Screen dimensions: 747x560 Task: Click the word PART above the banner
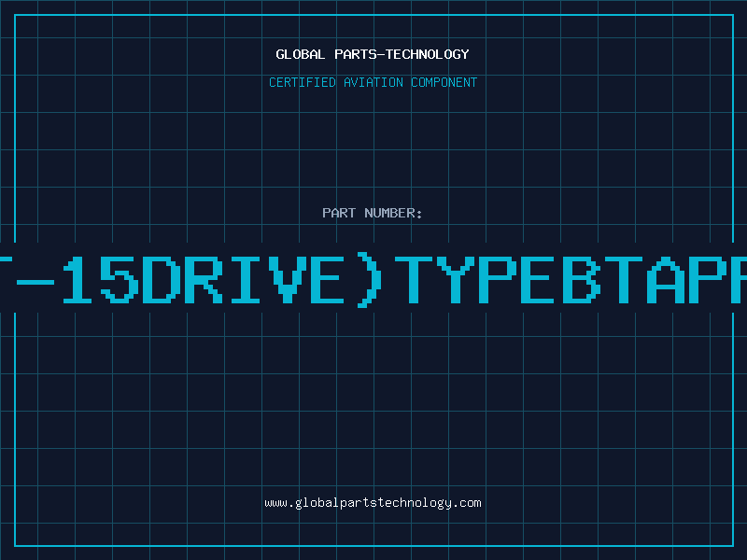pyautogui.click(x=339, y=213)
